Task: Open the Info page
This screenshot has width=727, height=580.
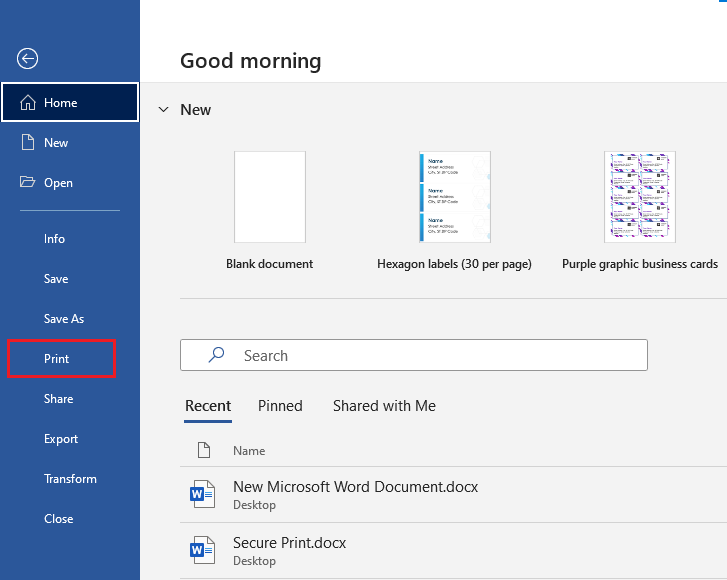Action: (x=54, y=239)
